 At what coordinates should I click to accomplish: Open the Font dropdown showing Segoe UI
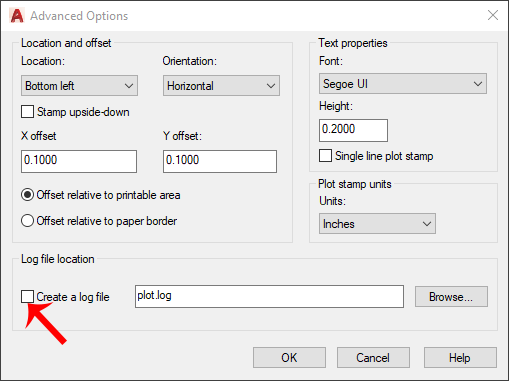(403, 84)
